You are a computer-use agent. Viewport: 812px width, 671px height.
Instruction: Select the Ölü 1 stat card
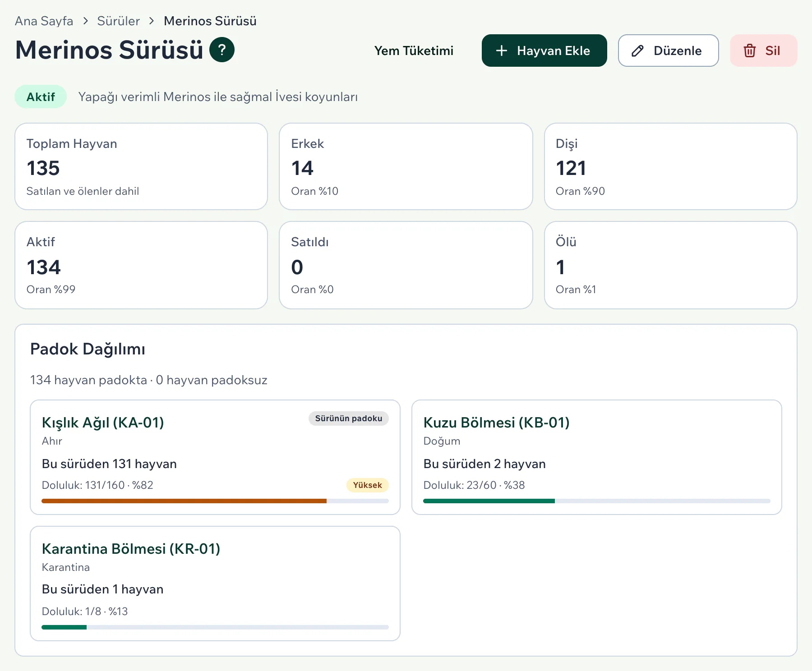point(671,265)
